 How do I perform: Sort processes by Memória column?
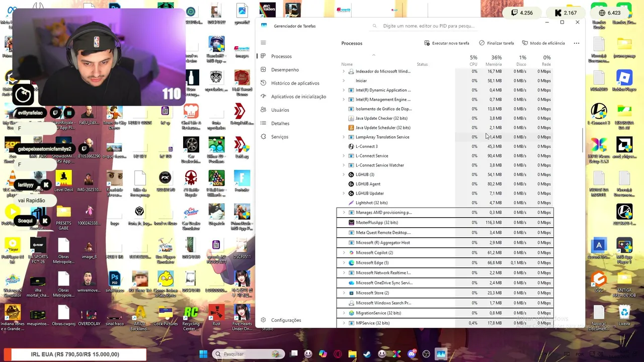pyautogui.click(x=493, y=60)
